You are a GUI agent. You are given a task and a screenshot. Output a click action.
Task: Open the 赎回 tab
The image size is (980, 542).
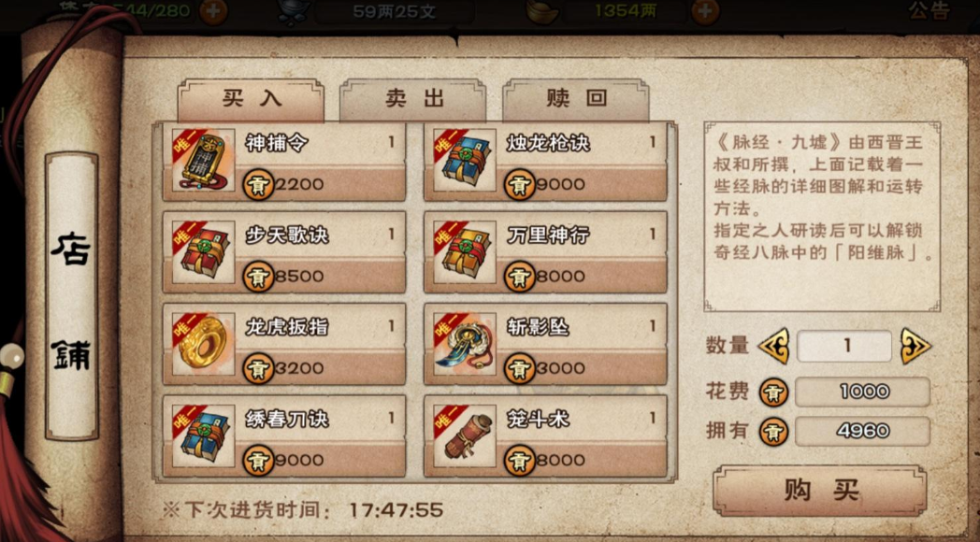pyautogui.click(x=576, y=99)
